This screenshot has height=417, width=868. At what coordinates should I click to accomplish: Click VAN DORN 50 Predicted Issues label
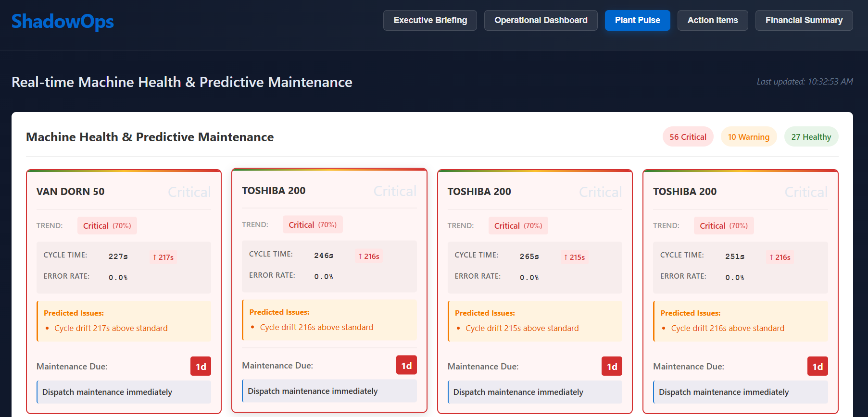point(74,313)
